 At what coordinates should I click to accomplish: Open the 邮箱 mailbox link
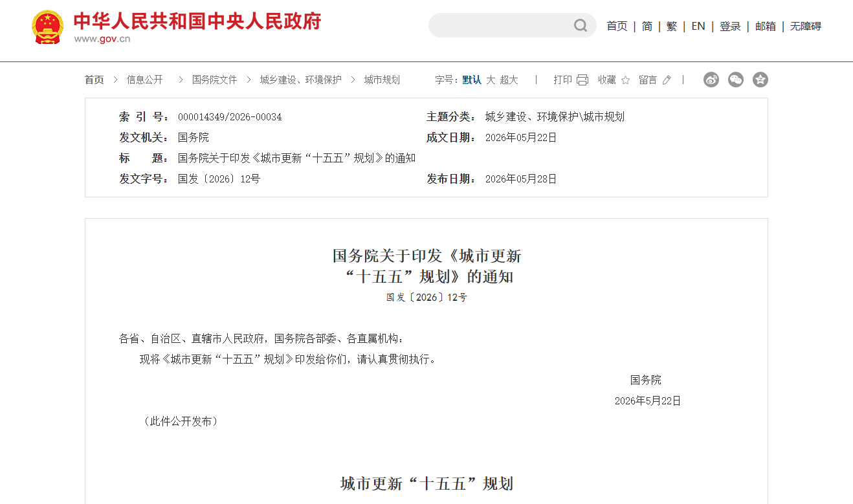tap(766, 26)
